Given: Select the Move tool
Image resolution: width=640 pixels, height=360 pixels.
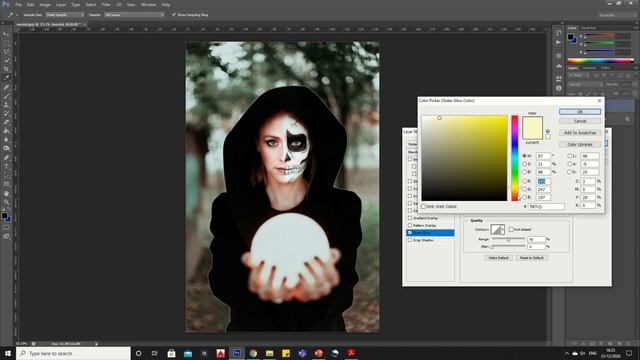Looking at the screenshot, I should (6, 34).
